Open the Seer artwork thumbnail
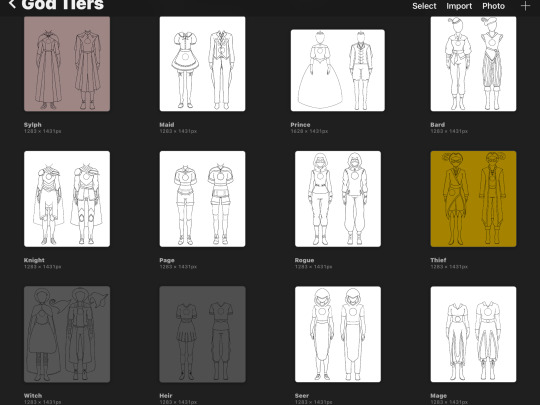 [x=338, y=334]
